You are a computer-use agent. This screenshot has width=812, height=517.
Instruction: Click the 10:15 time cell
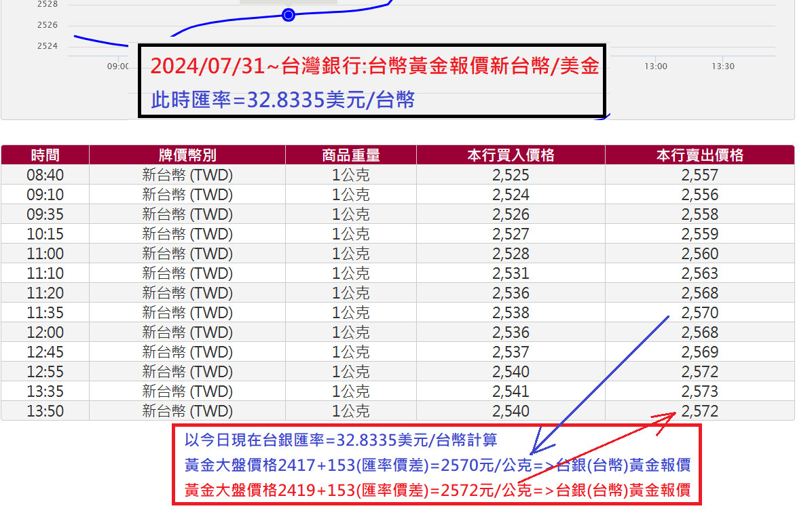(x=45, y=234)
